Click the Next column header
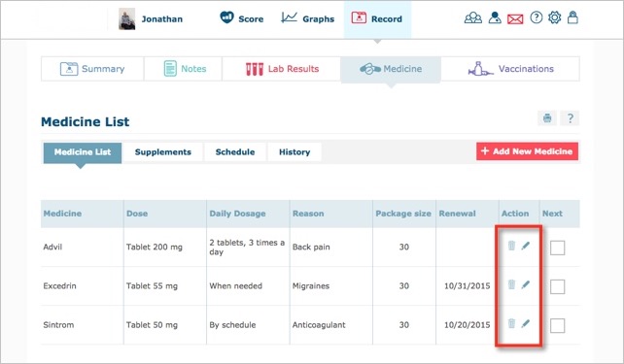This screenshot has height=364, width=624. click(x=552, y=214)
